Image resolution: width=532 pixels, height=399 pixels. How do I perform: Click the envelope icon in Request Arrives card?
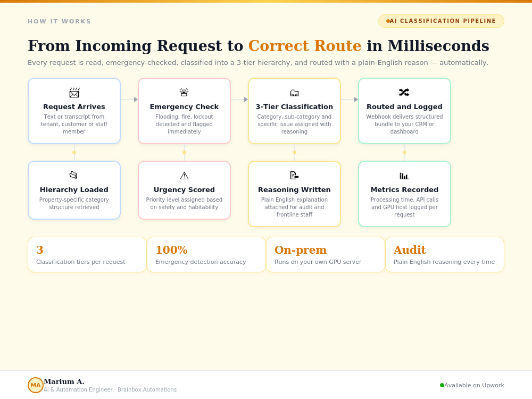pos(74,93)
